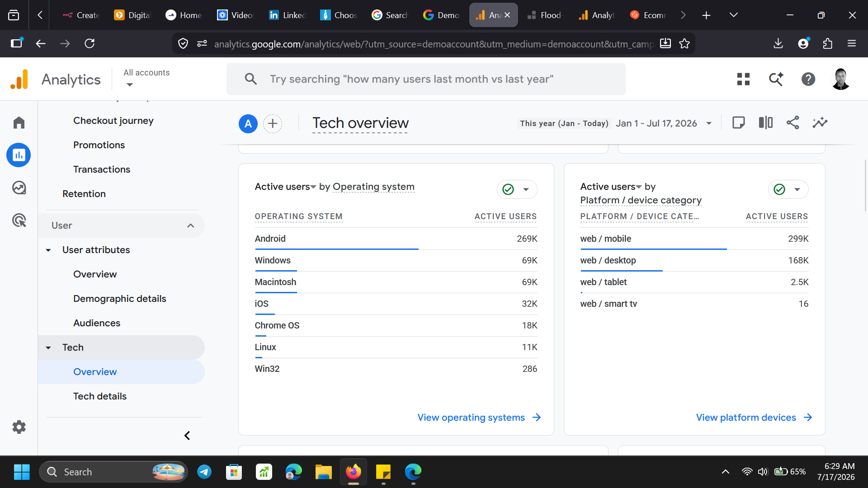The image size is (868, 488).
Task: Collapse the User section
Action: point(191,225)
